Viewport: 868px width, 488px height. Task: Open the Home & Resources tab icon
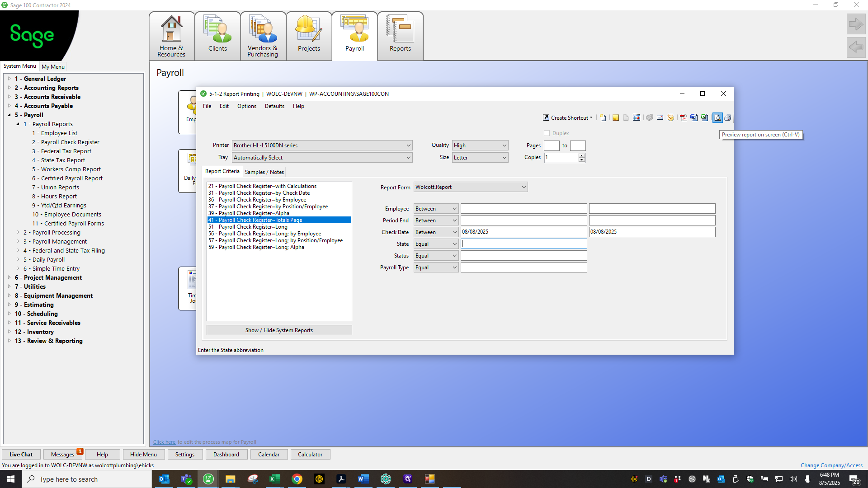pyautogui.click(x=172, y=36)
